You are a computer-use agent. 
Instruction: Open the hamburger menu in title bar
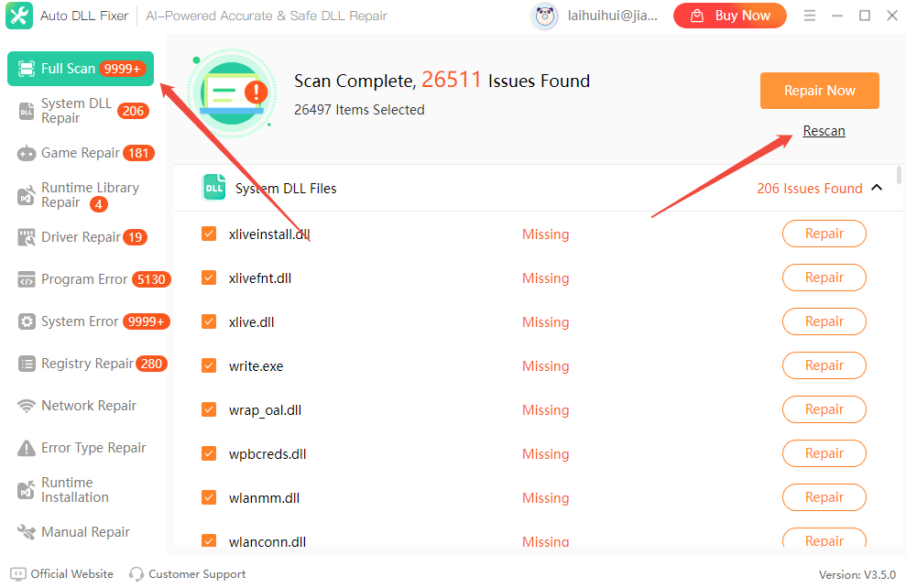pyautogui.click(x=809, y=16)
